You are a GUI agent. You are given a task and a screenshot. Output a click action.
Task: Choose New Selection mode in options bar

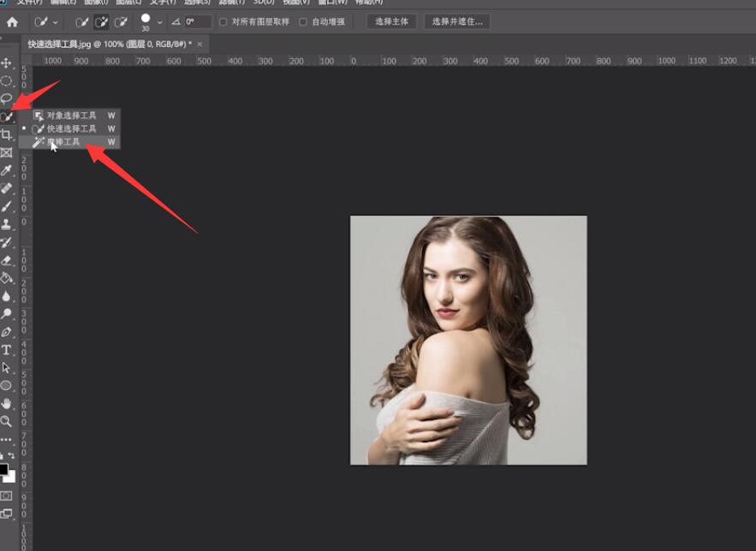(x=82, y=21)
